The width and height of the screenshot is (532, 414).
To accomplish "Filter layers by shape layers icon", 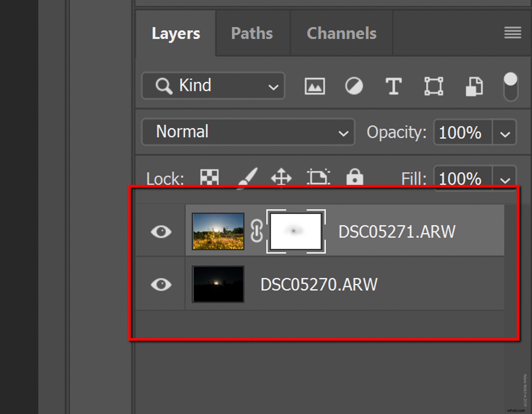I will coord(434,86).
